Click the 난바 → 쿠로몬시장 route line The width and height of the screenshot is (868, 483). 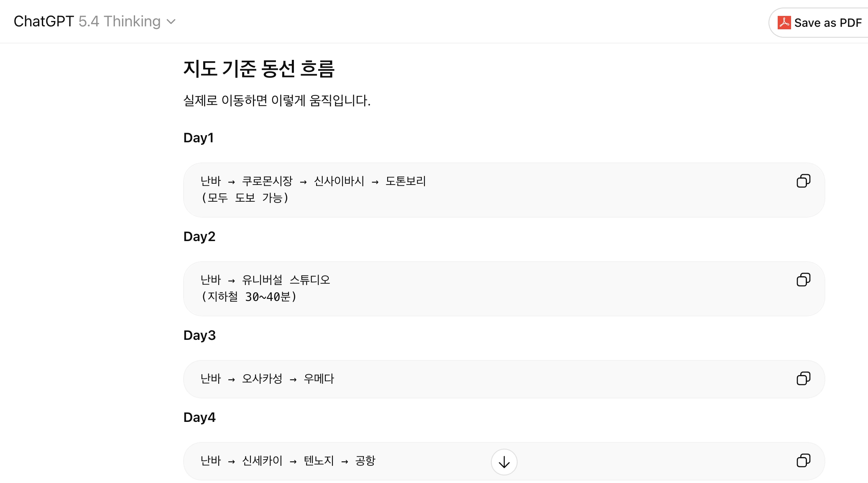coord(313,181)
